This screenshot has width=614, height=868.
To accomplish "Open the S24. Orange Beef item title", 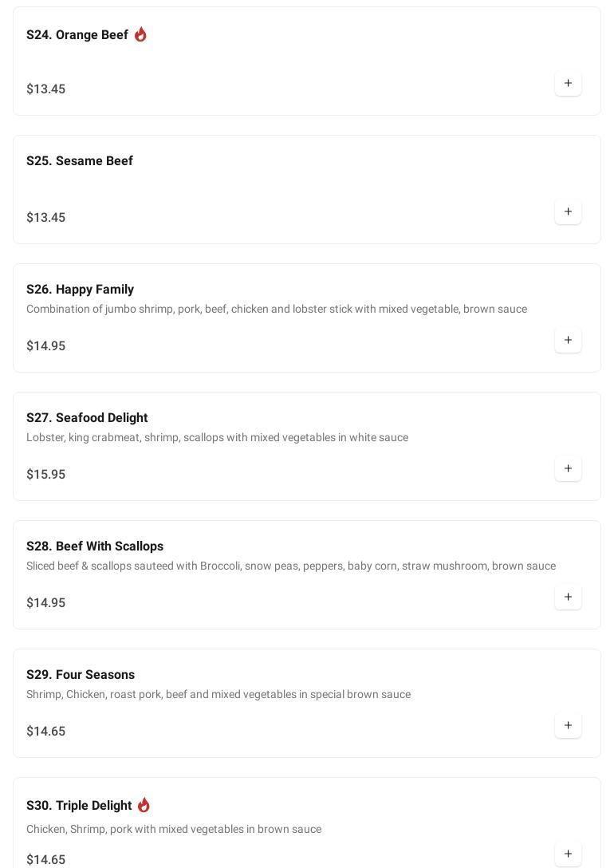I will [77, 35].
